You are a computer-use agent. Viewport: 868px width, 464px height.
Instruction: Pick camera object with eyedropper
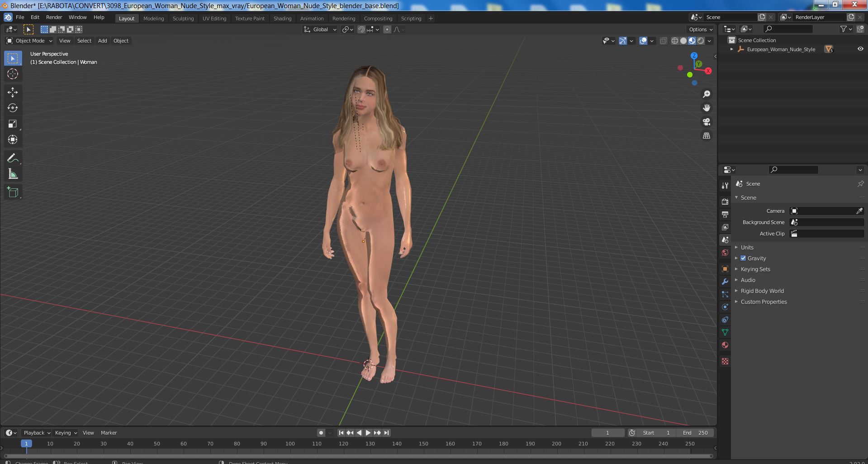coord(859,211)
